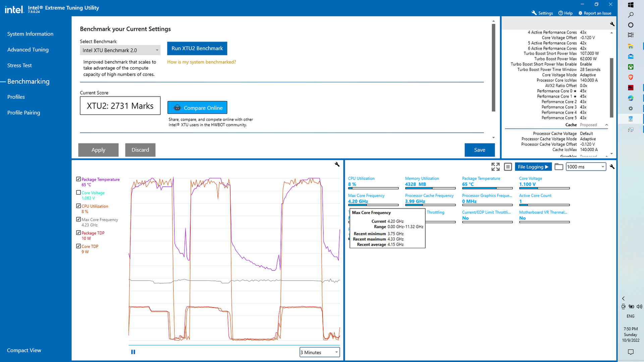Click benchmark panel scroll down arrow
Screen dimensions: 644x362
coord(493,138)
